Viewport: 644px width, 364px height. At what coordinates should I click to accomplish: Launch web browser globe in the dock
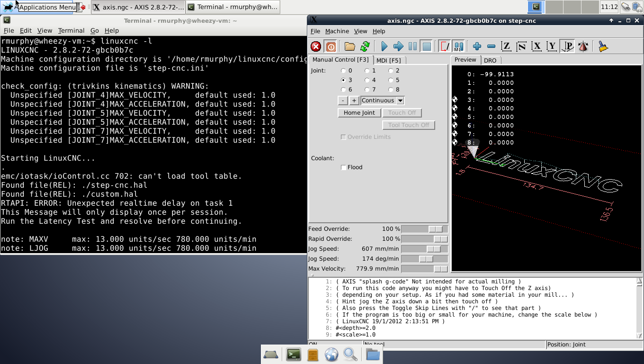(x=331, y=354)
